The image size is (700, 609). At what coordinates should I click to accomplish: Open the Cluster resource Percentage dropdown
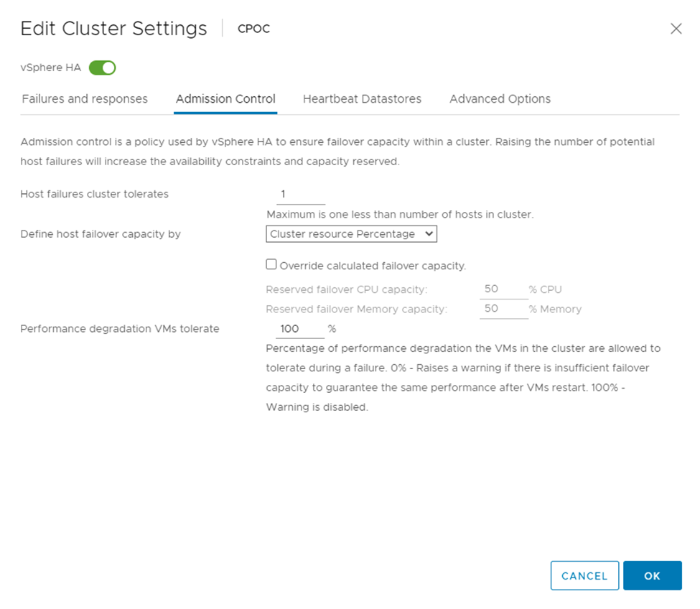pyautogui.click(x=351, y=234)
